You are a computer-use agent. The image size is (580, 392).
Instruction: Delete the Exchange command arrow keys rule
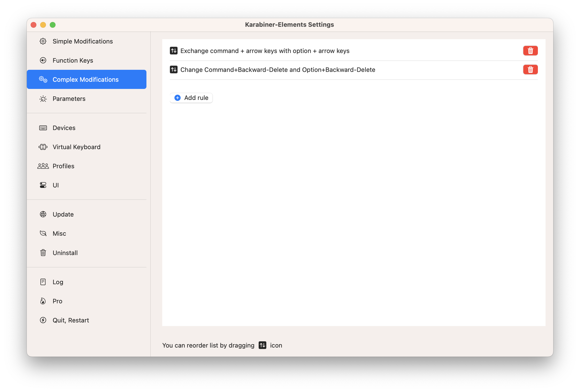[x=530, y=51]
